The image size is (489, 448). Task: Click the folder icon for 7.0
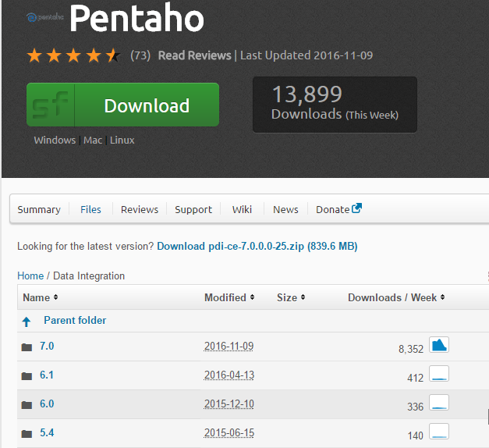[27, 347]
